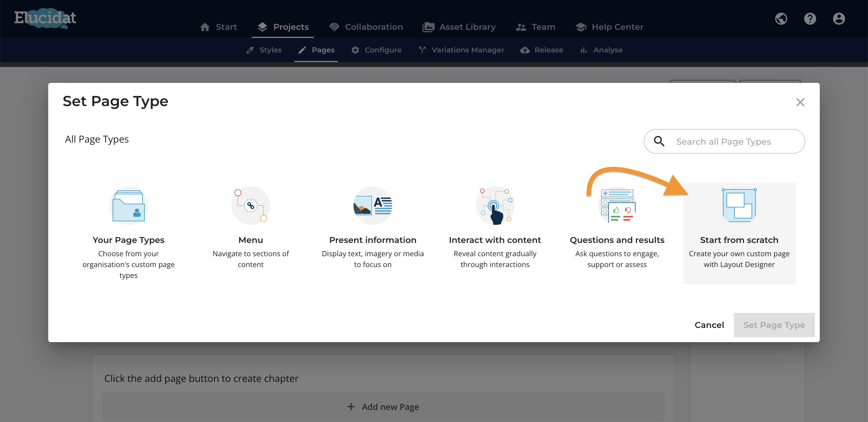Switch to the Configure sub-tab
This screenshot has height=422, width=868.
pyautogui.click(x=376, y=50)
